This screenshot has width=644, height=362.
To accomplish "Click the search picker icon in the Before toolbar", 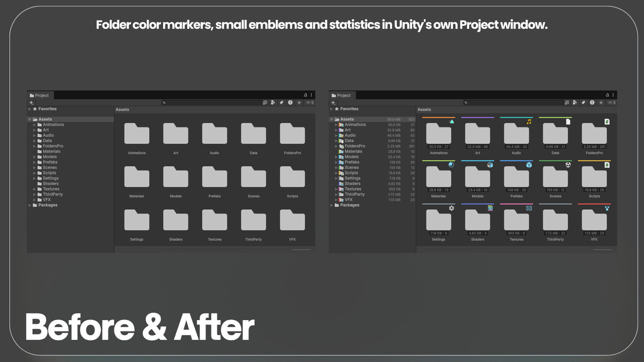I will point(265,102).
